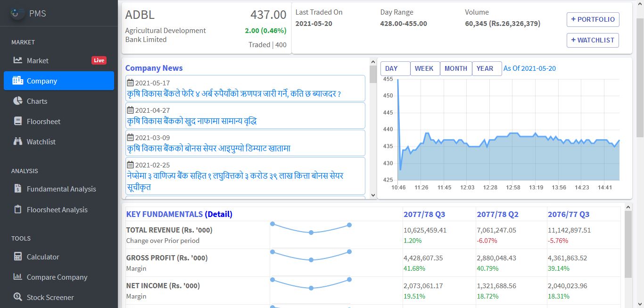644x308 pixels.
Task: Open the Key Fundamentals Detail link
Action: click(x=218, y=214)
